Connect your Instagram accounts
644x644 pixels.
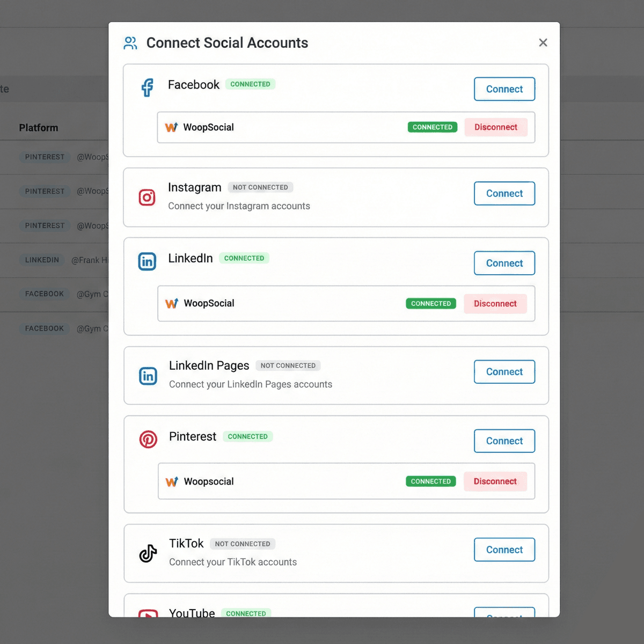pyautogui.click(x=504, y=193)
